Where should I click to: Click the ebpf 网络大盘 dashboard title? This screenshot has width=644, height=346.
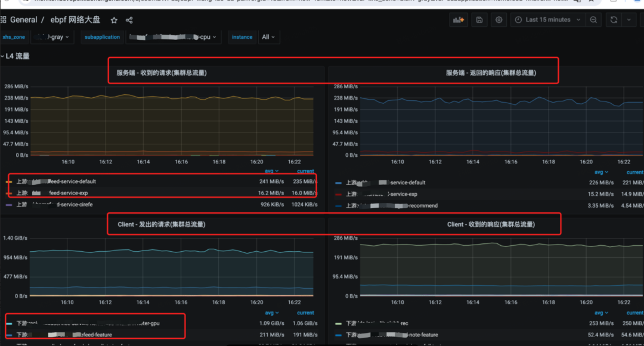(x=75, y=20)
